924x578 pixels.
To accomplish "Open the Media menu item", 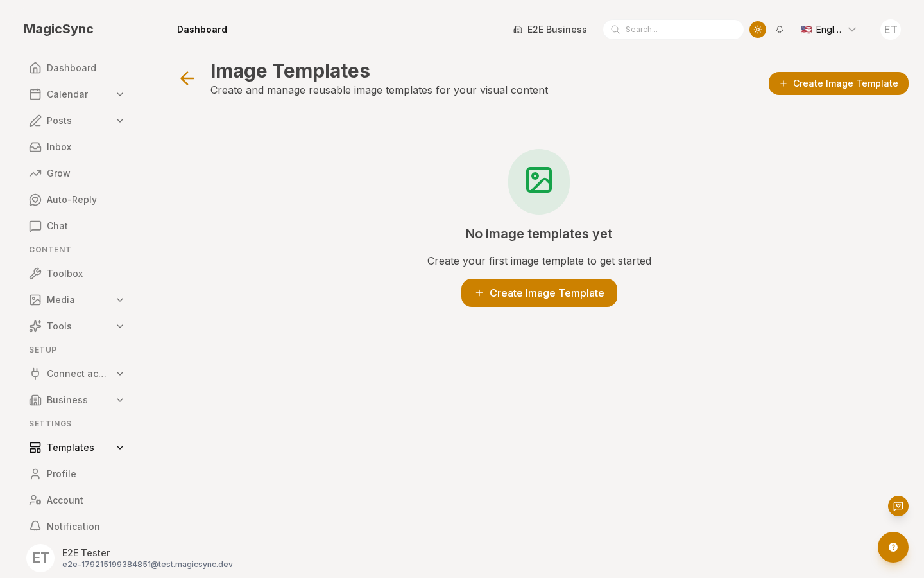I will tap(77, 300).
